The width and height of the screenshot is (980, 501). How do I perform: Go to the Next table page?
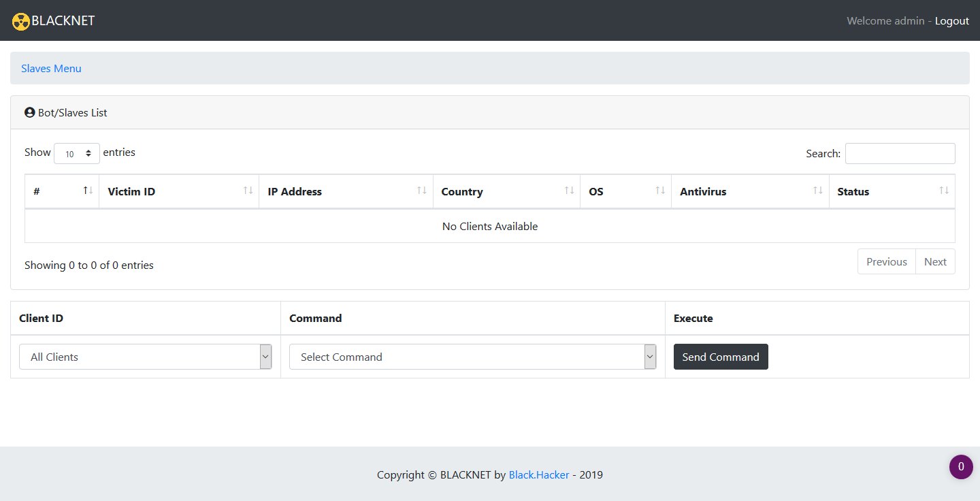pos(935,261)
